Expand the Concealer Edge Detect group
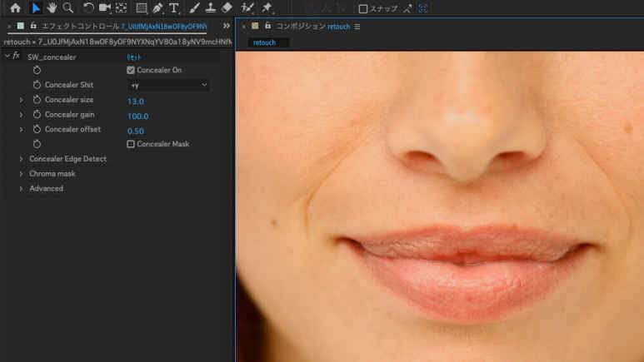The width and height of the screenshot is (644, 362). pyautogui.click(x=21, y=159)
